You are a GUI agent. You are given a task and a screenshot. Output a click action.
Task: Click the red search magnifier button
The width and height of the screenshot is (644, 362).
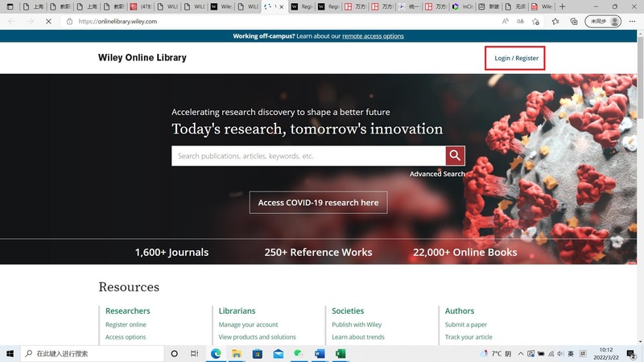point(455,155)
